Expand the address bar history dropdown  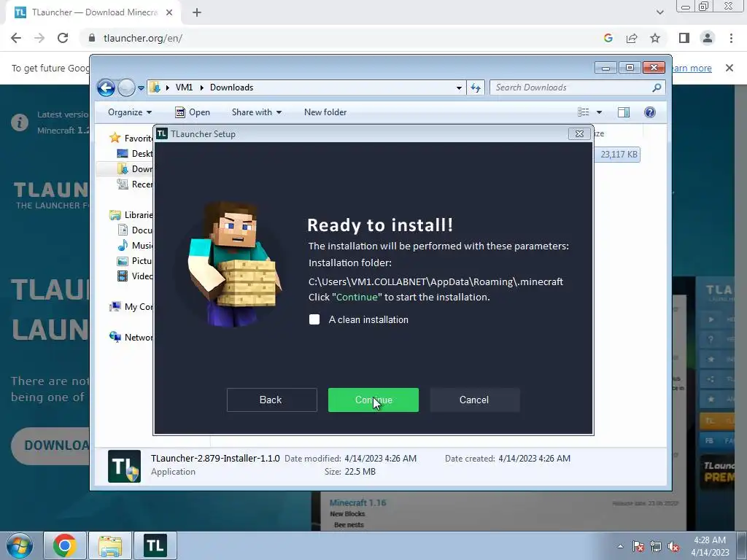click(459, 87)
